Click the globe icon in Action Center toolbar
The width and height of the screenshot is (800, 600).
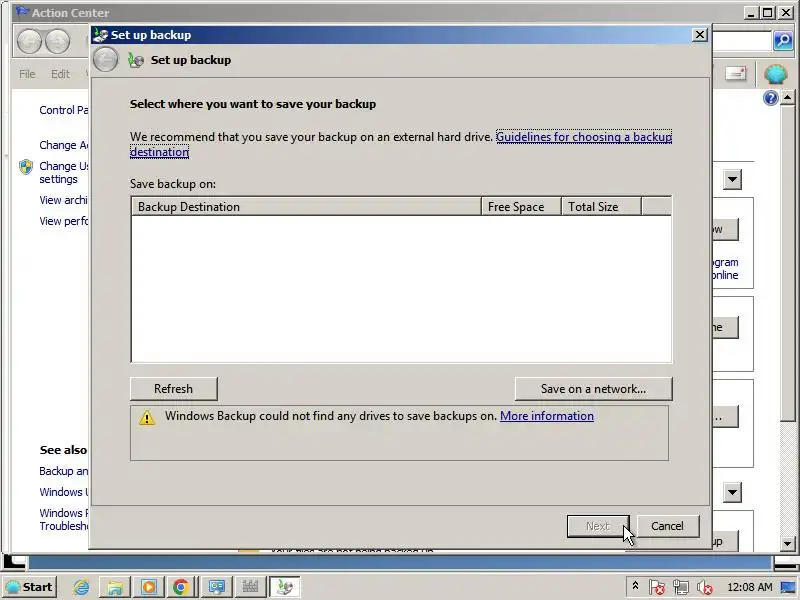pyautogui.click(x=776, y=74)
